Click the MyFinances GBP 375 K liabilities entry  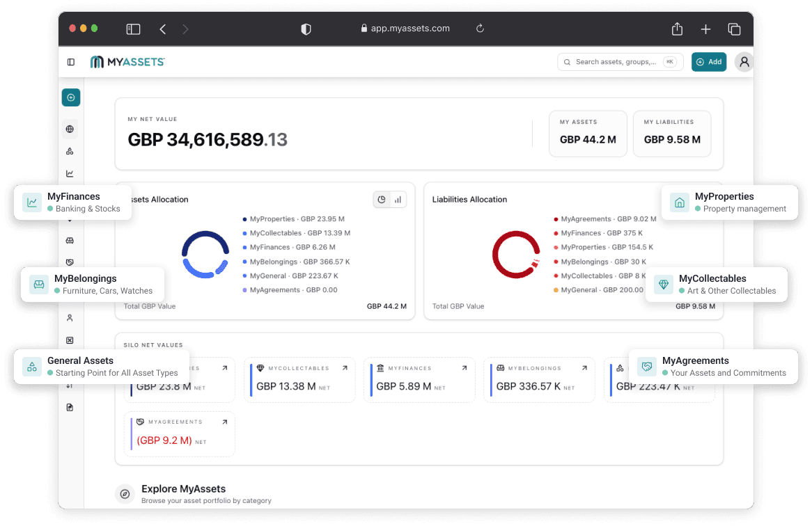click(x=598, y=233)
